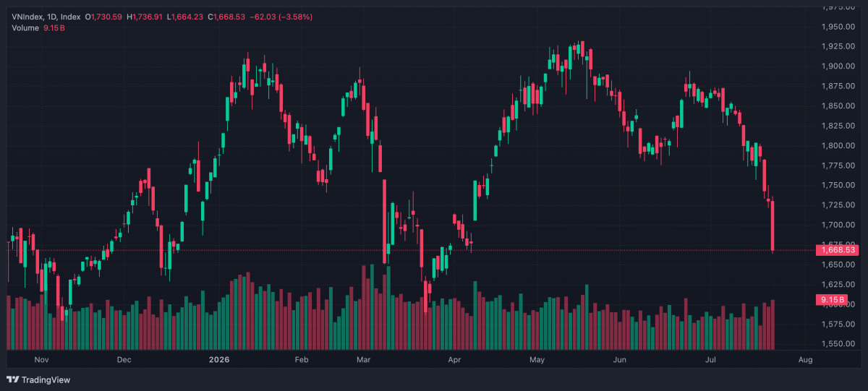Select the Aug label on time axis

click(x=805, y=359)
